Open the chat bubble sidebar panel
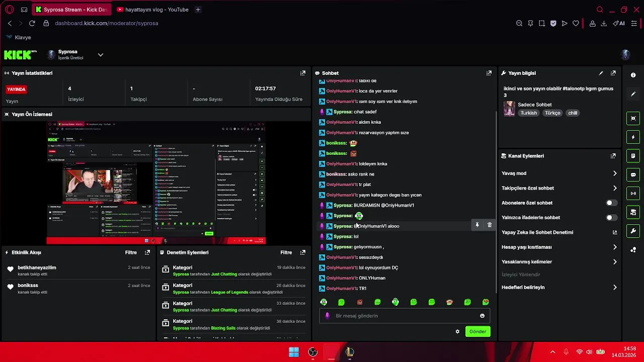The height and width of the screenshot is (362, 644). (x=633, y=175)
